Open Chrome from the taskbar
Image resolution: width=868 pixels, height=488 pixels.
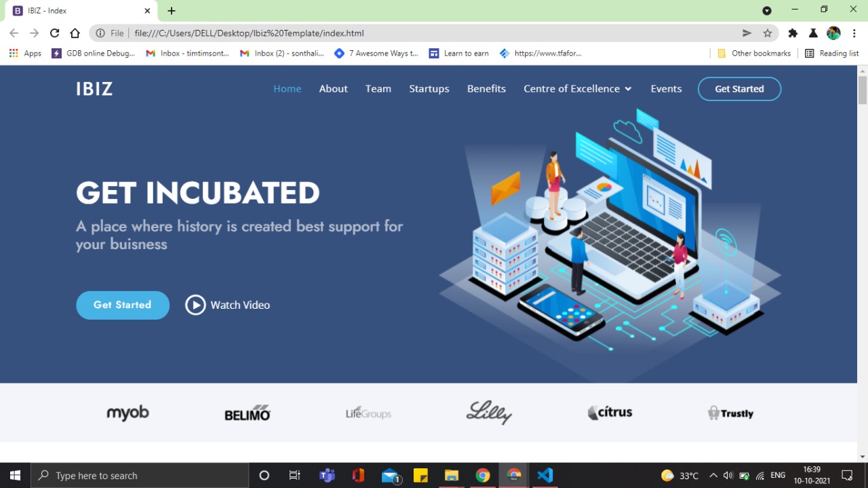pos(483,475)
